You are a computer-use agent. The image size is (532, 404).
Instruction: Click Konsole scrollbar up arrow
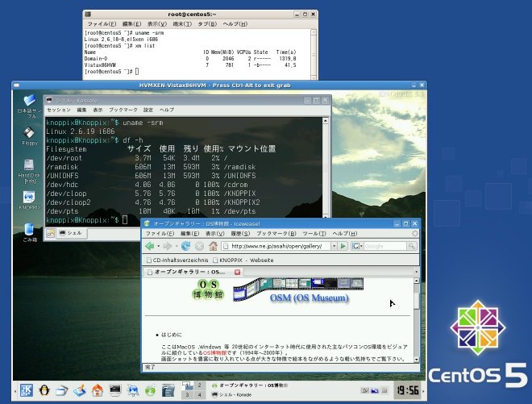coord(326,120)
